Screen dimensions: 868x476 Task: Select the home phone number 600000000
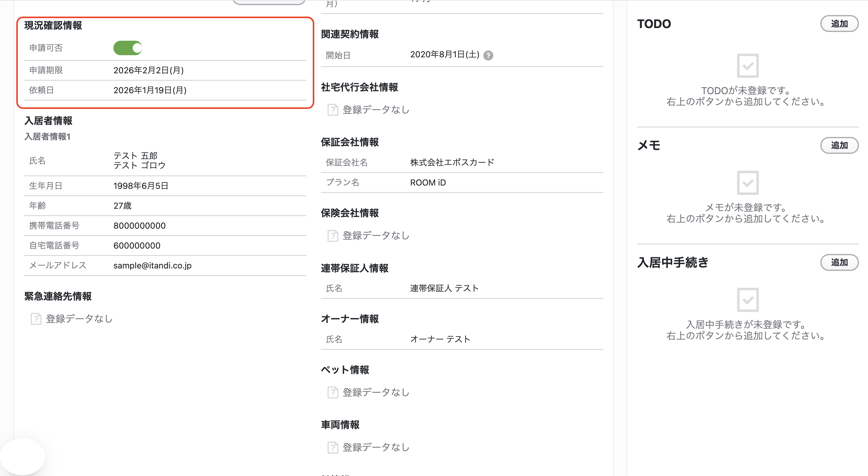point(137,246)
